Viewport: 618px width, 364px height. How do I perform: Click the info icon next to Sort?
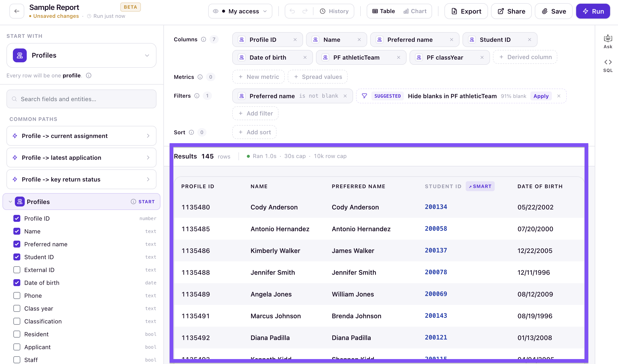click(191, 132)
